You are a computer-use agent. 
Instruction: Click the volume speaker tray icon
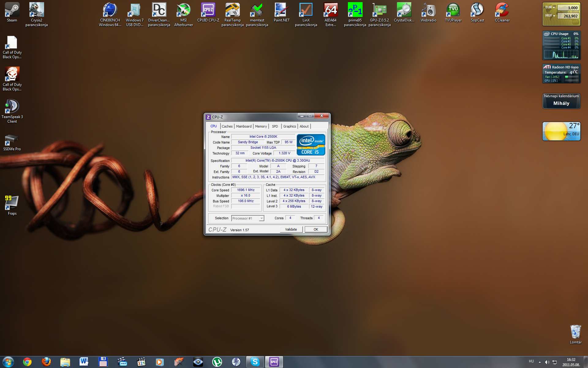pyautogui.click(x=547, y=362)
